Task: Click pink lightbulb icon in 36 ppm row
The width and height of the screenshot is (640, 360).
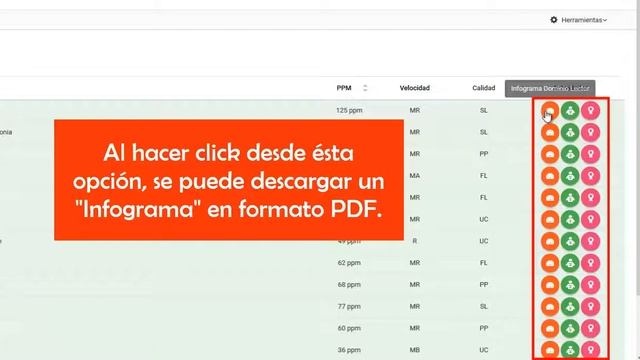Action: 591,350
